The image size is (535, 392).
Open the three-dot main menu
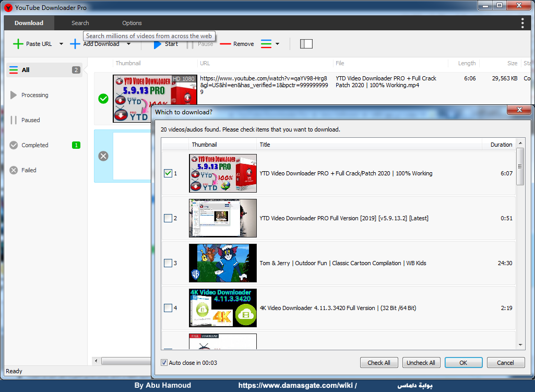coord(522,23)
